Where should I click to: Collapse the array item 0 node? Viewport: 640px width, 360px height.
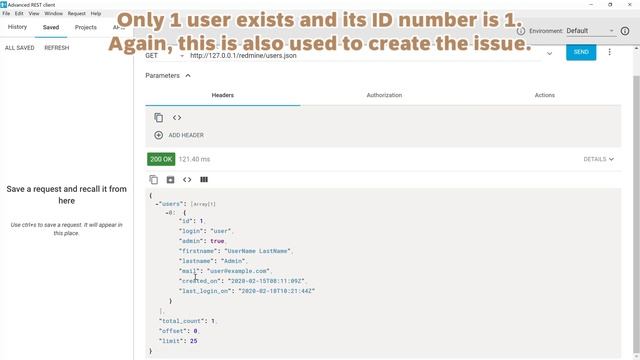pos(167,213)
